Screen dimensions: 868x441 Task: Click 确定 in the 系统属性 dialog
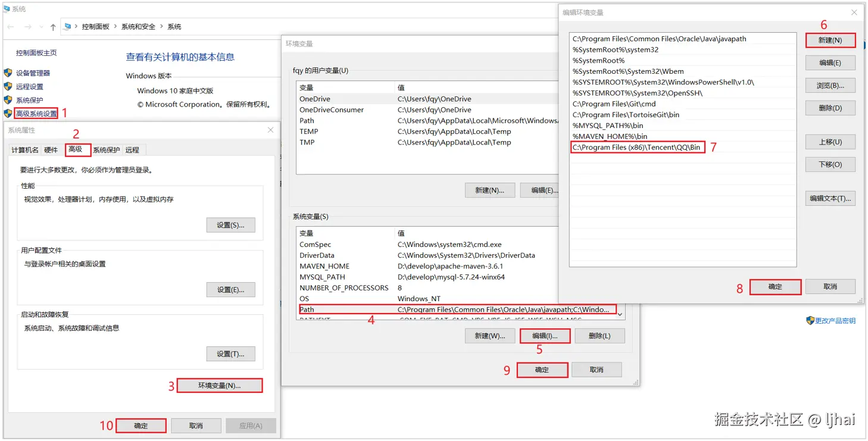pos(141,426)
